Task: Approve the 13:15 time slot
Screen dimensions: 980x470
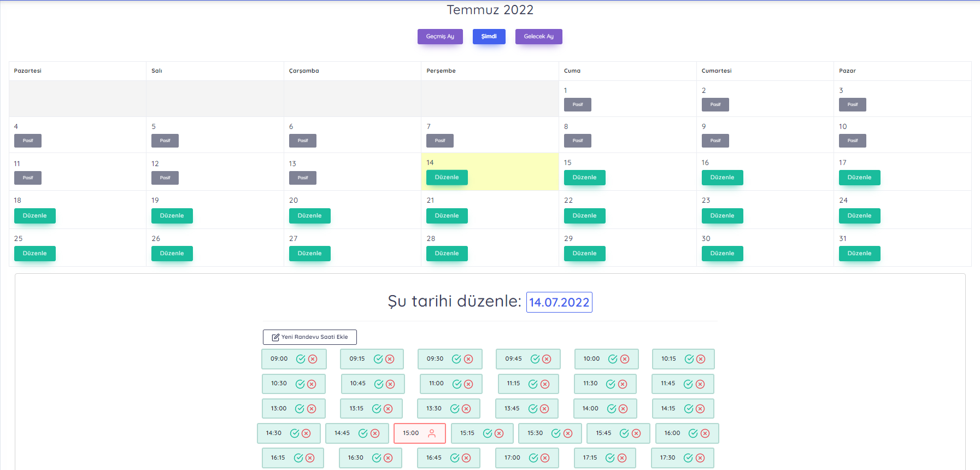Action: [x=377, y=409]
